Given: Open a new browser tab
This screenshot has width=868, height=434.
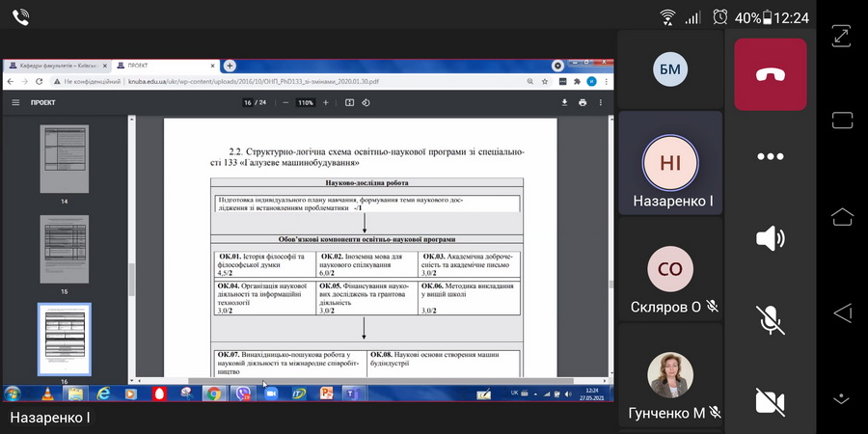Looking at the screenshot, I should [230, 66].
